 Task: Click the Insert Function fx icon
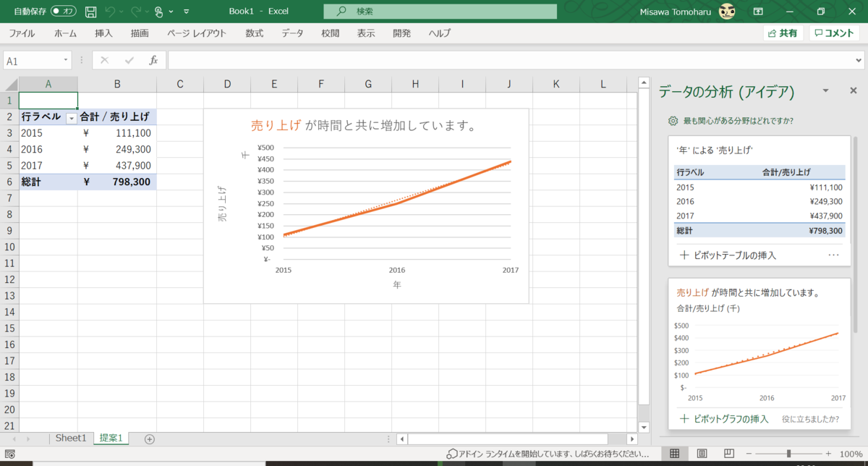click(x=153, y=61)
